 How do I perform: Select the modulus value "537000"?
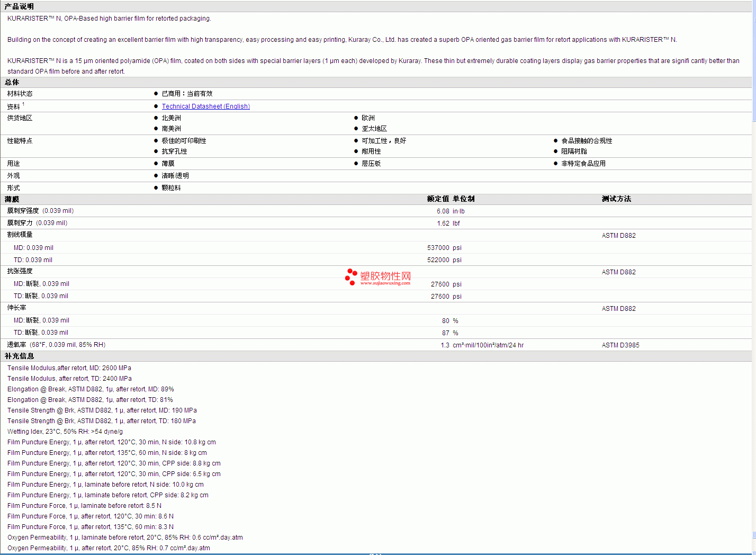[438, 248]
